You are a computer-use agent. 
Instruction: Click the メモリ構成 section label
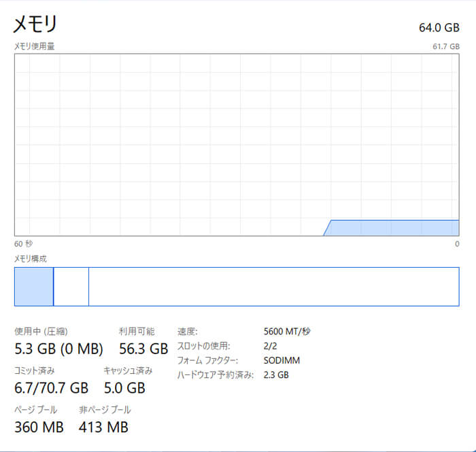[x=31, y=259]
